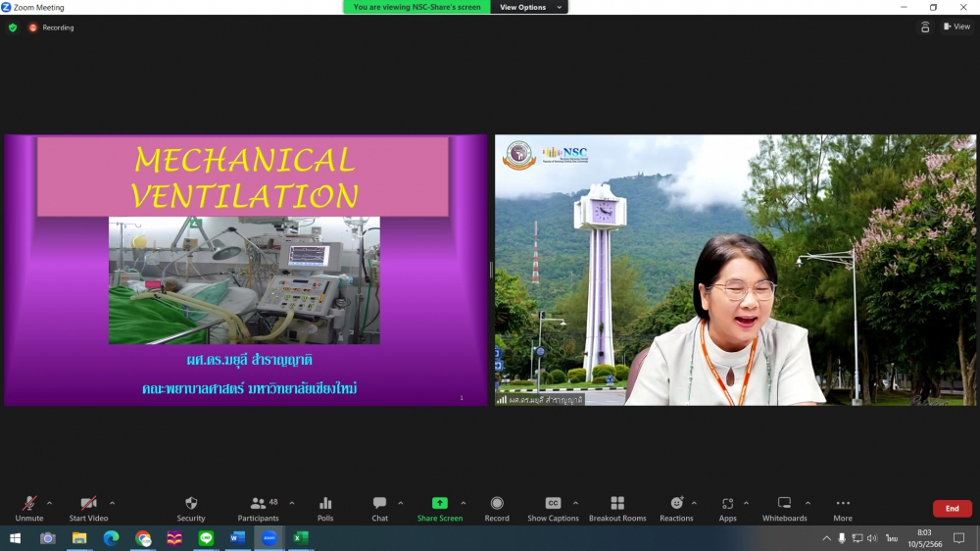Unmute the microphone
Viewport: 980px width, 551px height.
coord(29,504)
